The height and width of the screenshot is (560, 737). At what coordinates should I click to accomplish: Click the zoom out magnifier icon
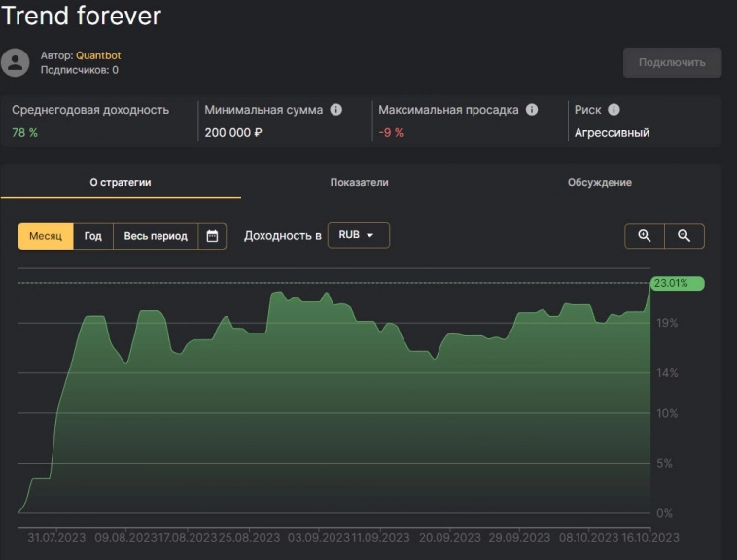[x=684, y=236]
